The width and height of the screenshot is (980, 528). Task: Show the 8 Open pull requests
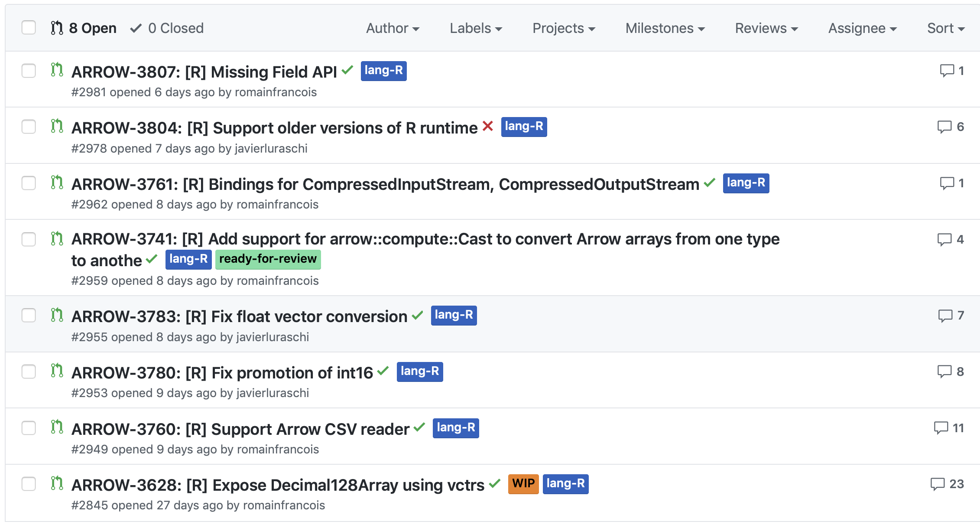[x=92, y=28]
